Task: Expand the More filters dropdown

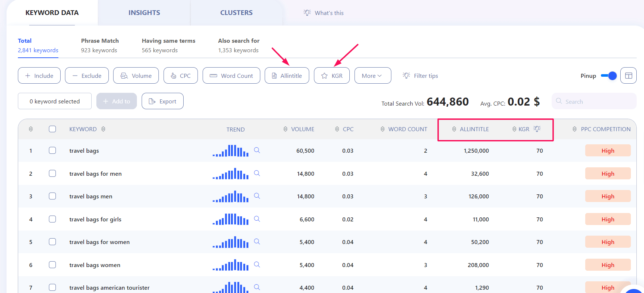Action: pos(372,76)
